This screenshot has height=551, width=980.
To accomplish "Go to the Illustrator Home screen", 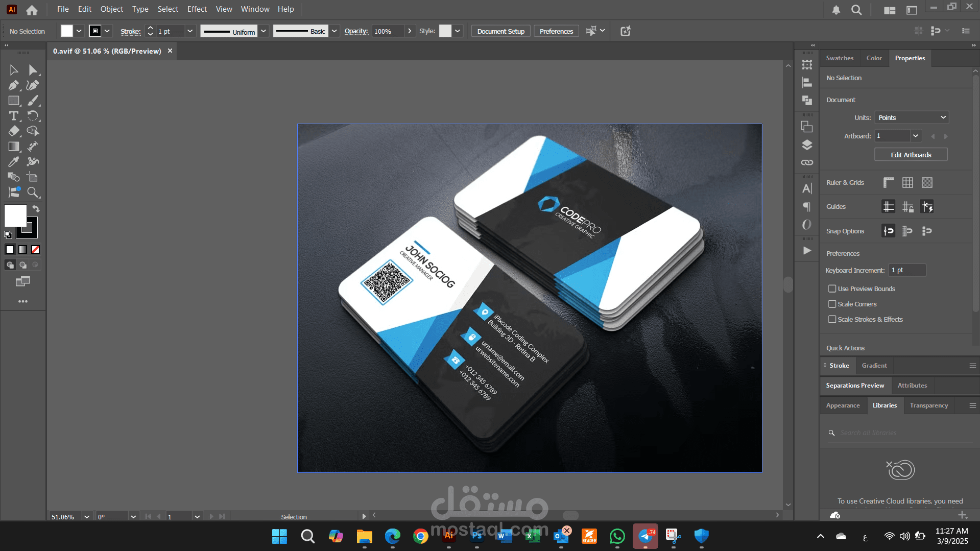I will 32,10.
